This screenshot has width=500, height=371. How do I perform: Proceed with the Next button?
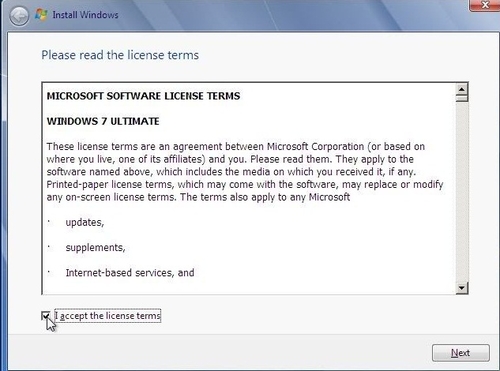tap(461, 353)
